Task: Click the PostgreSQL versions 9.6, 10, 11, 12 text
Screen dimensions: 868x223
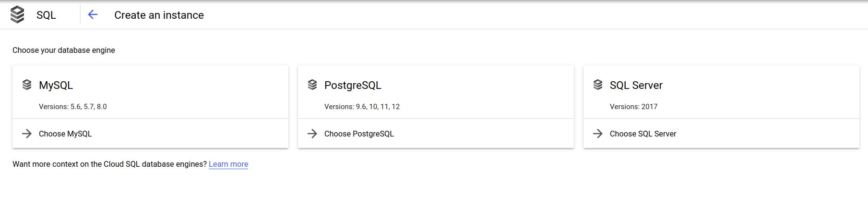Action: (362, 107)
